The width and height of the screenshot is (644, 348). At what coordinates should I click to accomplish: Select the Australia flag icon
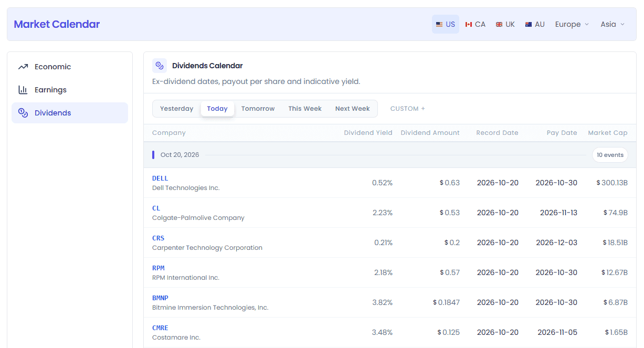tap(529, 24)
